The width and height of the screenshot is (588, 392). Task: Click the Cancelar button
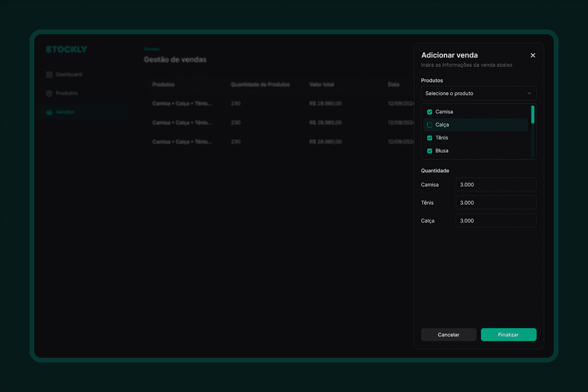click(449, 334)
